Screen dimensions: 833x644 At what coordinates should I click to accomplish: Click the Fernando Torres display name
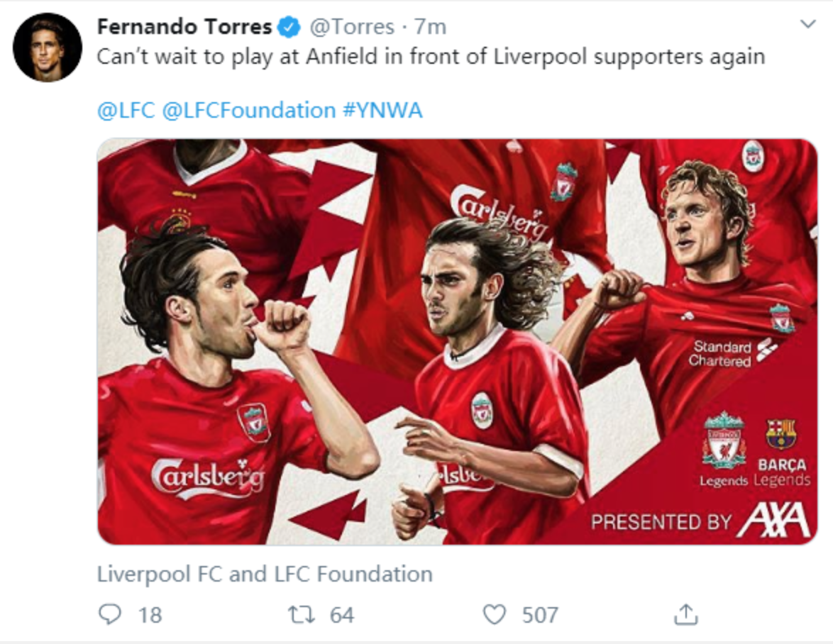184,27
